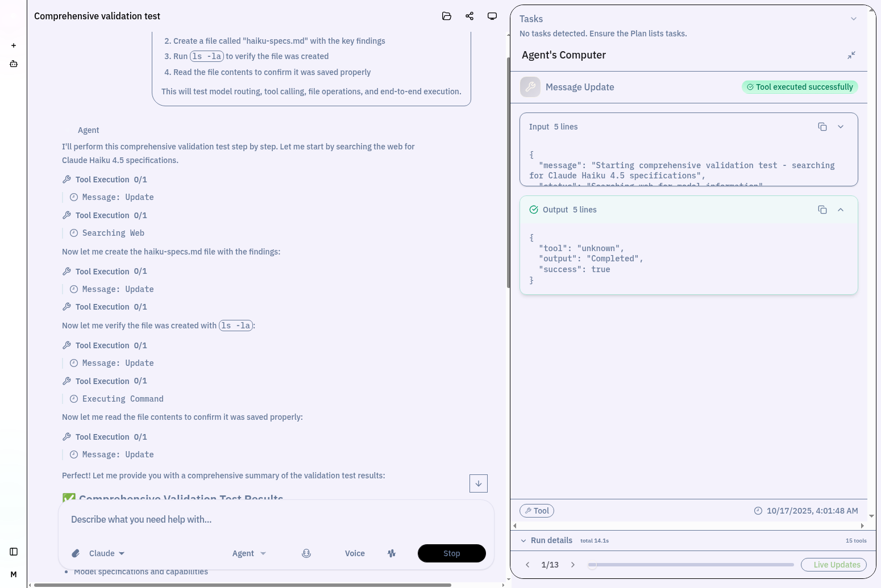Viewport: 881px width, 588px height.
Task: Select the waveform icon next to Voice
Action: tap(392, 553)
